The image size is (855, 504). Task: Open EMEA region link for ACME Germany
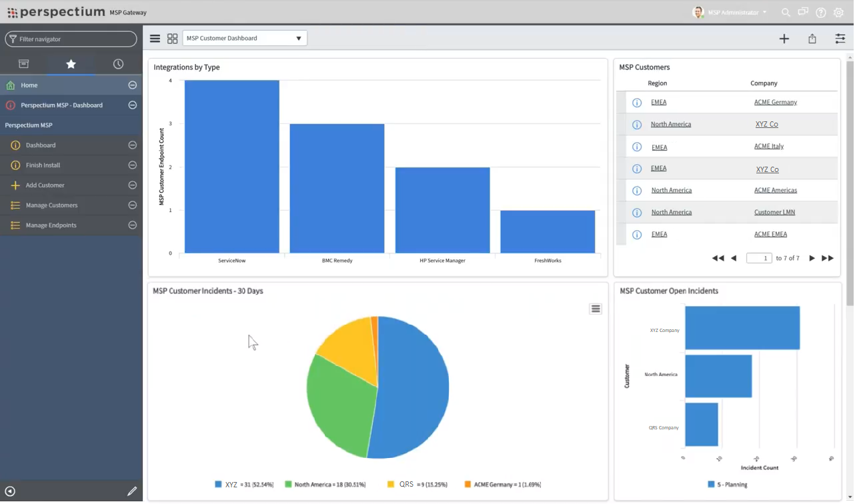point(659,102)
